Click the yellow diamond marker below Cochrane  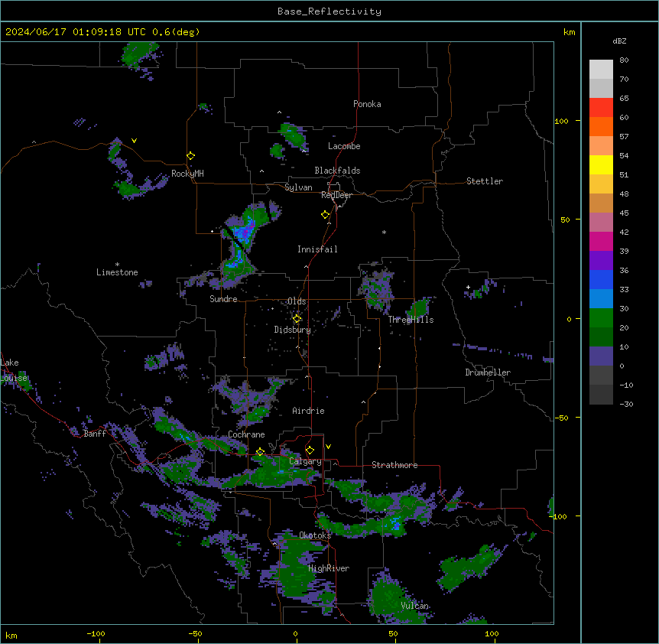(260, 452)
